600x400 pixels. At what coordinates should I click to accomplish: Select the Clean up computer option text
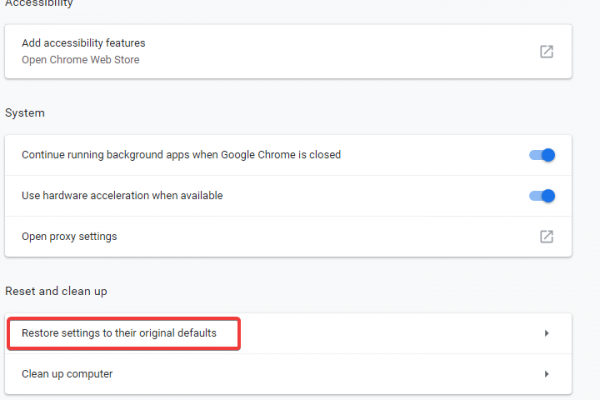point(67,374)
